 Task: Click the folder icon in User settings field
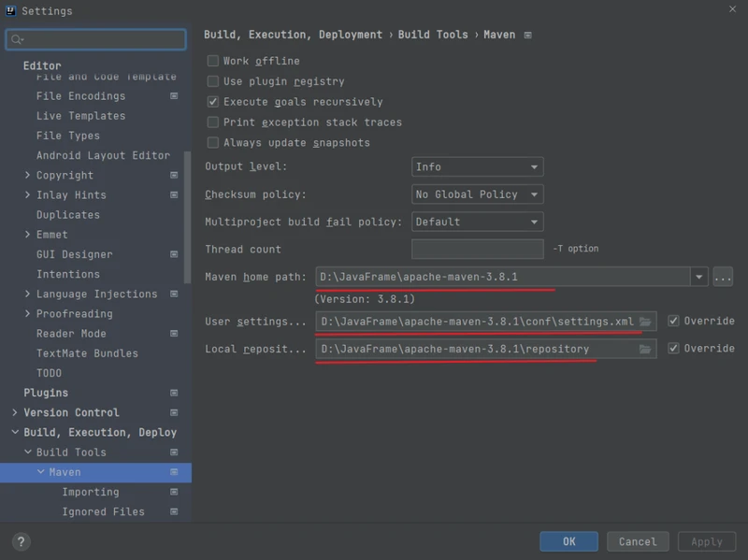click(645, 322)
